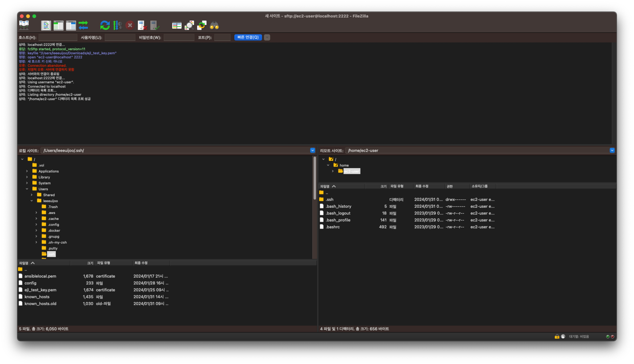This screenshot has width=634, height=364.
Task: Sort remote files by 권한 column
Action: (450, 186)
